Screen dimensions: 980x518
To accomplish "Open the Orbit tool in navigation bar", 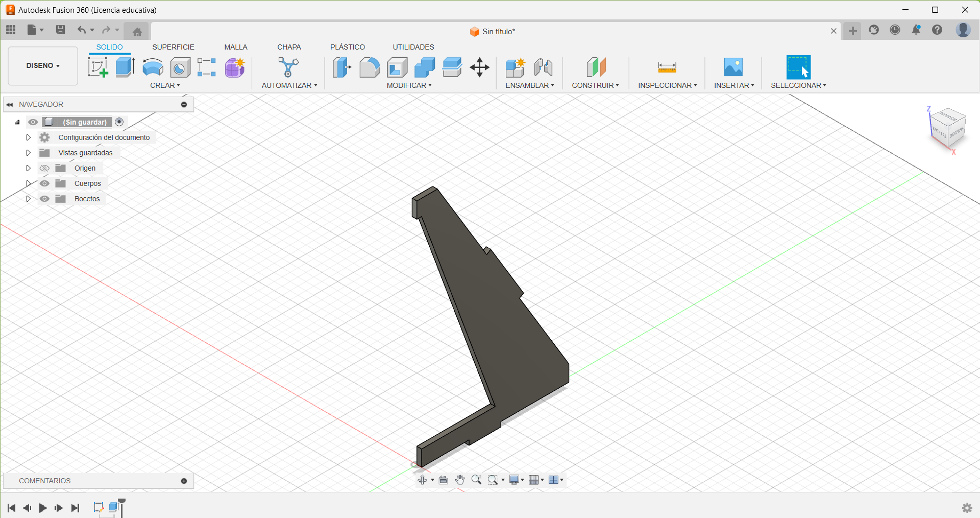I will coord(423,480).
